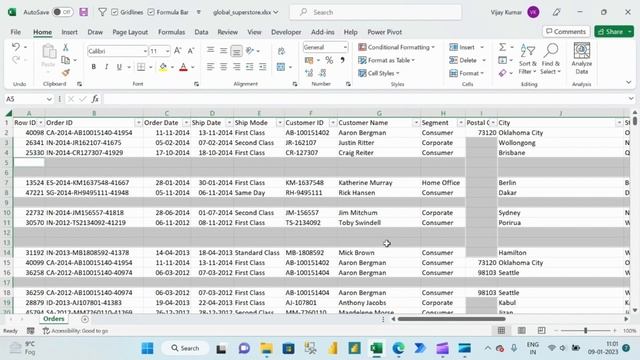
Task: Open the Conditional Formatting dropdown
Action: pyautogui.click(x=396, y=47)
